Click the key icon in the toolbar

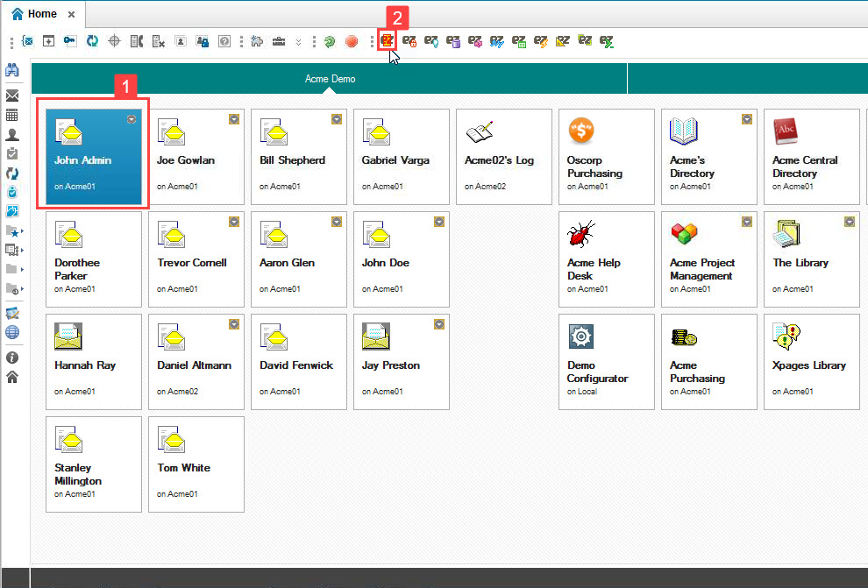pos(70,41)
